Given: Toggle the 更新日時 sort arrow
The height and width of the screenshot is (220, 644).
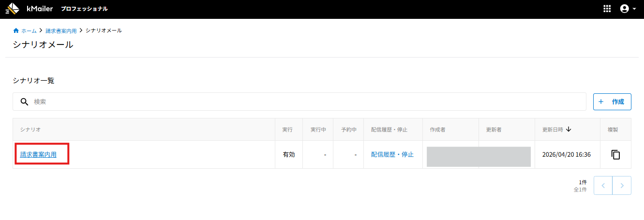Looking at the screenshot, I should (569, 129).
